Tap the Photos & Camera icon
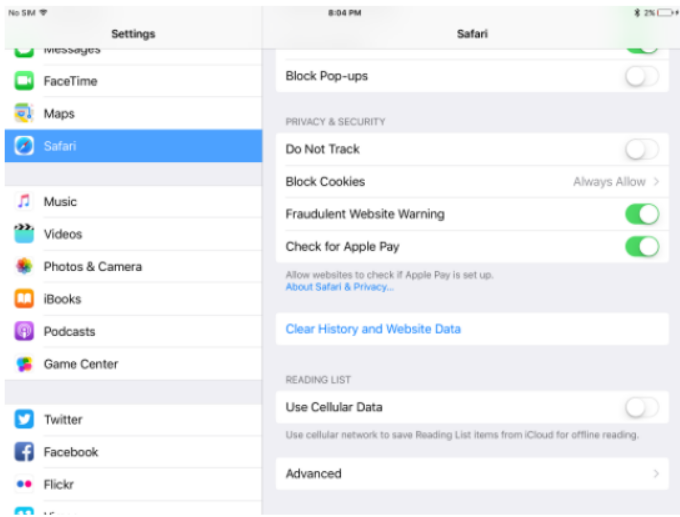680x517 pixels. 25,267
